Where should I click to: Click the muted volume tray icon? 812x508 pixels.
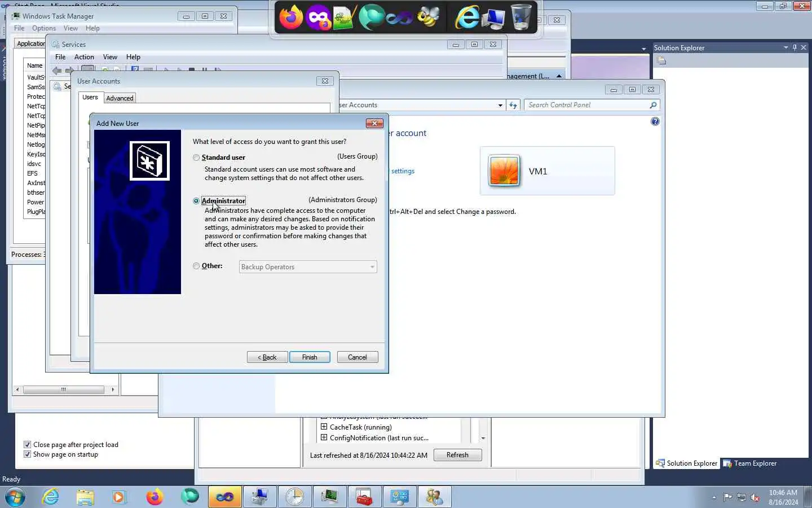pyautogui.click(x=755, y=497)
